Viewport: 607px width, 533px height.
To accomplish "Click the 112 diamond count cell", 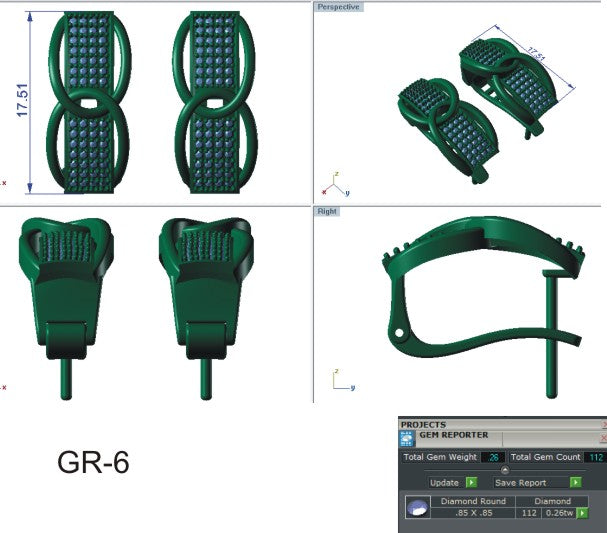I will coord(530,513).
